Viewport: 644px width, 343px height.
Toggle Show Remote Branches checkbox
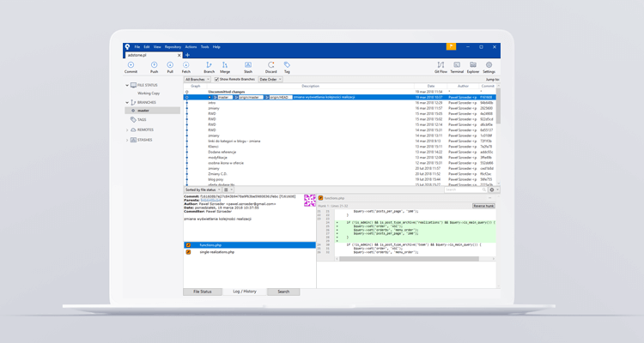point(216,79)
